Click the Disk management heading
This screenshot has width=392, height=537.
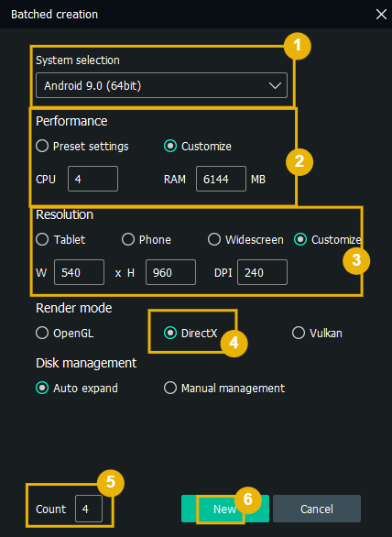coord(86,363)
